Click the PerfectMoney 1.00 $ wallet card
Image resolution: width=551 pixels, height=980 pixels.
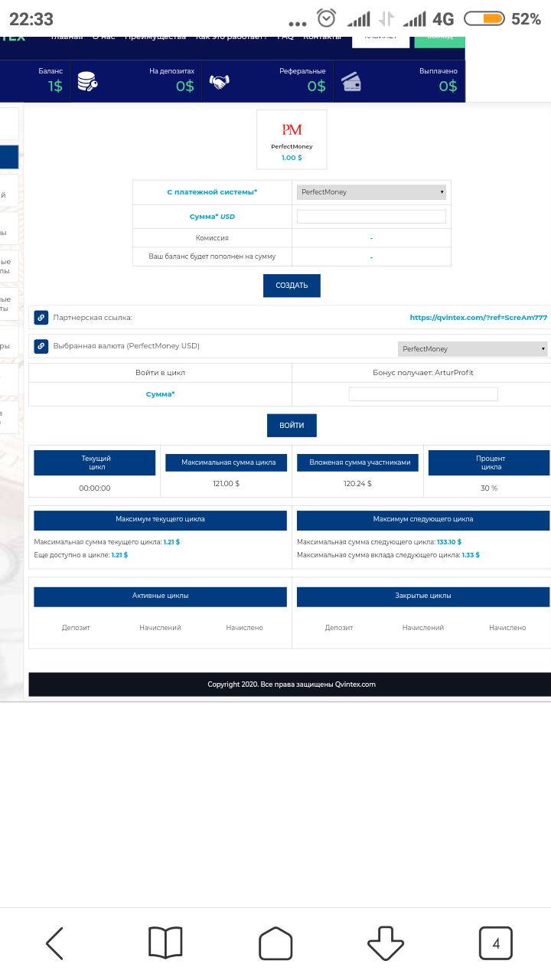point(292,139)
